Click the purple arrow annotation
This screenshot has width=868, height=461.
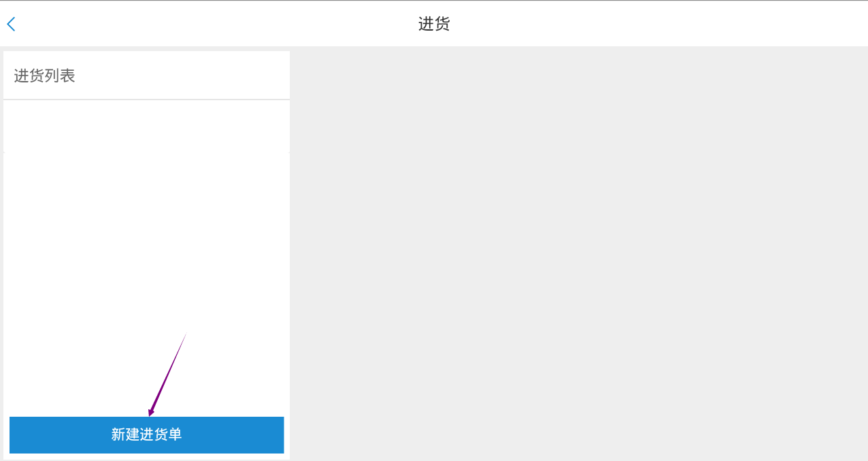tap(167, 375)
